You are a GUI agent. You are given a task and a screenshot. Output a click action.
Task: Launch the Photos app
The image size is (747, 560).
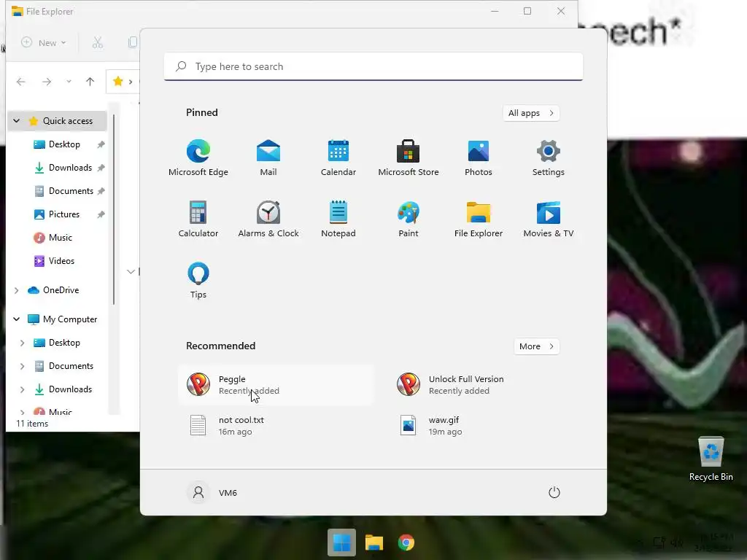coord(479,158)
